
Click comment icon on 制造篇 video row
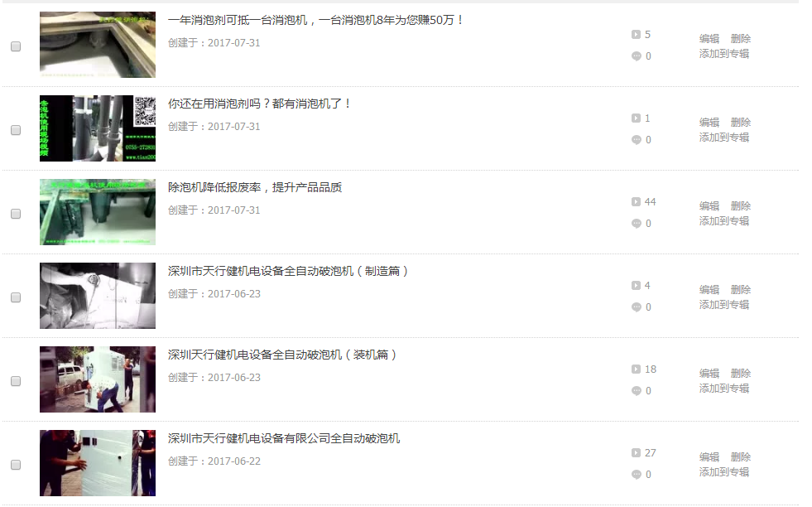point(637,307)
